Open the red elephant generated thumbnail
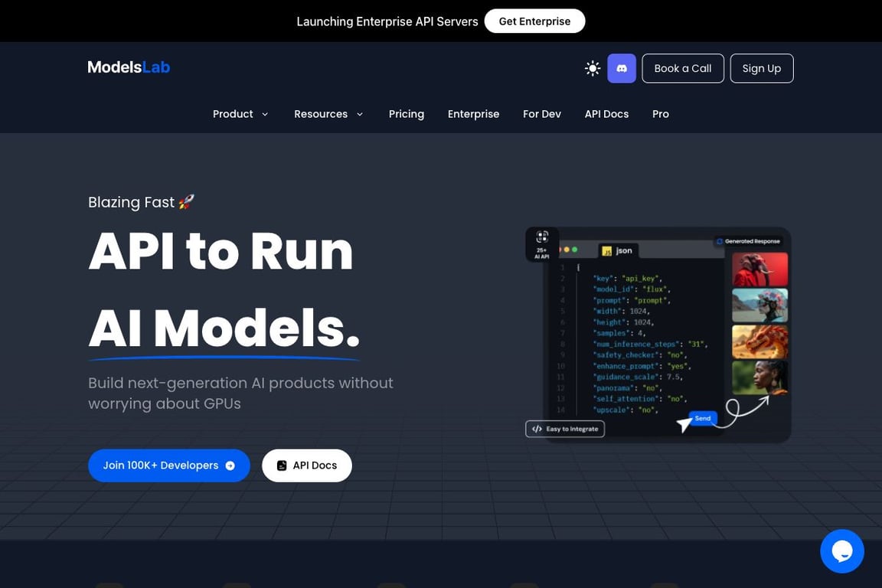Image resolution: width=882 pixels, height=588 pixels. [x=760, y=269]
